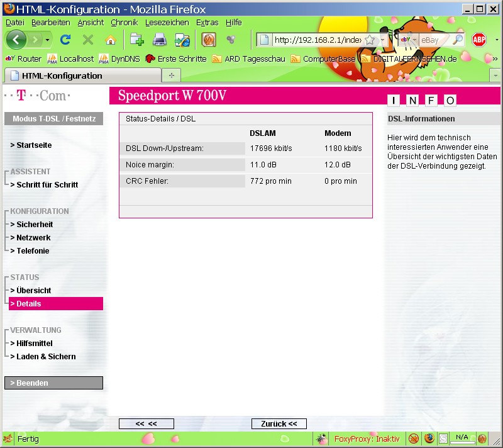503x448 pixels.
Task: Click the grey circles toolbar icon
Action: click(231, 40)
